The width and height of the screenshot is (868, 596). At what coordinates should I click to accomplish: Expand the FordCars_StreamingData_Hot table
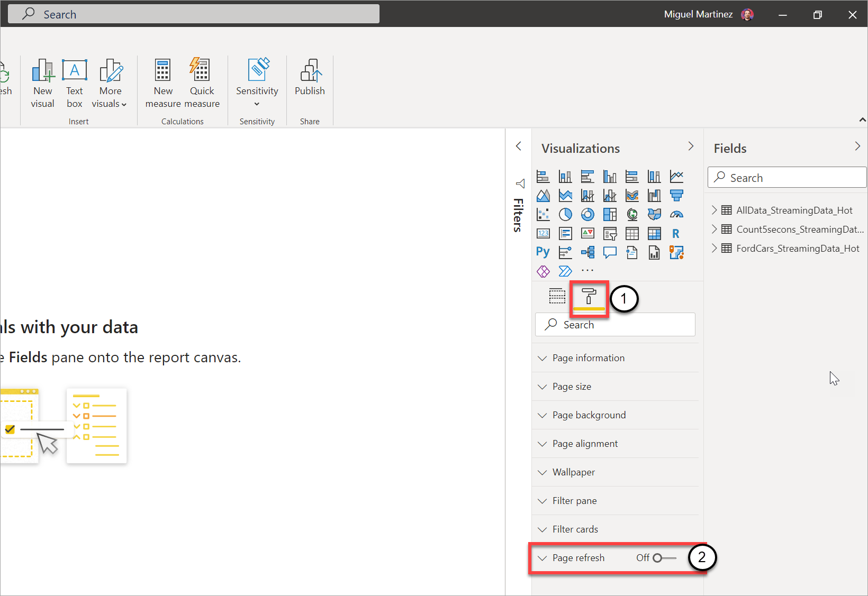(x=714, y=248)
